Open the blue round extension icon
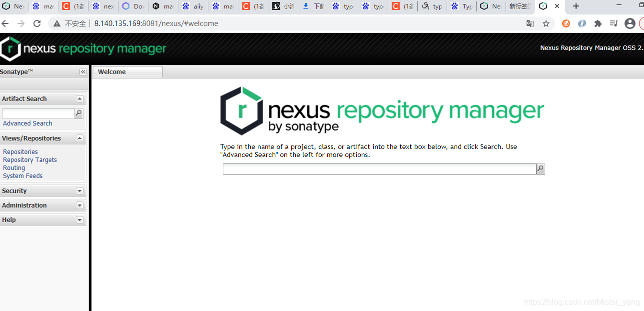The image size is (644, 311). point(582,23)
